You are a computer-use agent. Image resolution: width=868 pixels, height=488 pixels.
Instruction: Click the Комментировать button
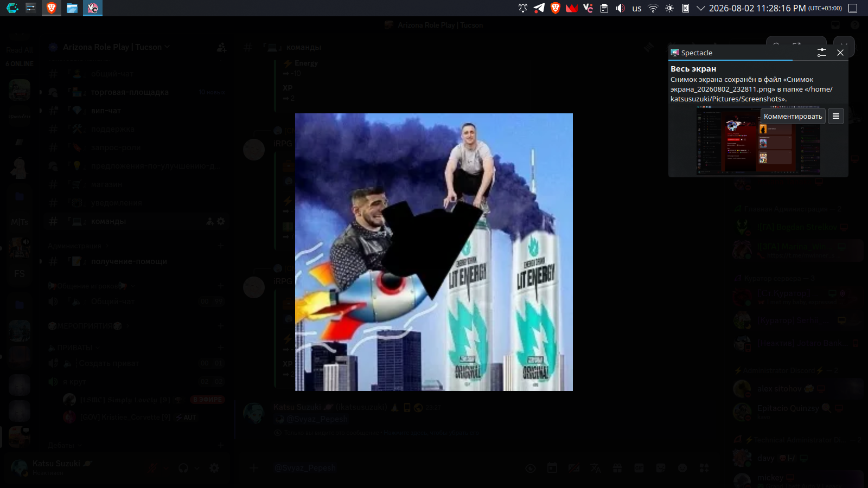793,116
